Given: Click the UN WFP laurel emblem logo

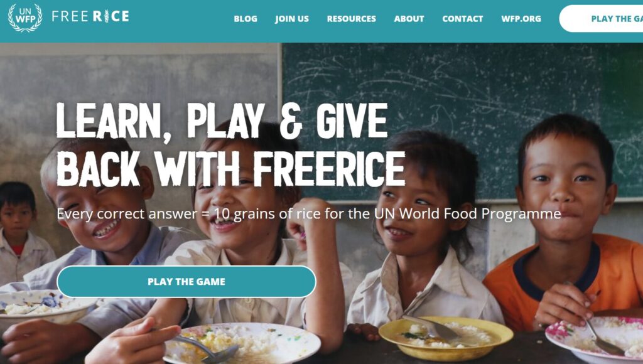Looking at the screenshot, I should tap(25, 17).
